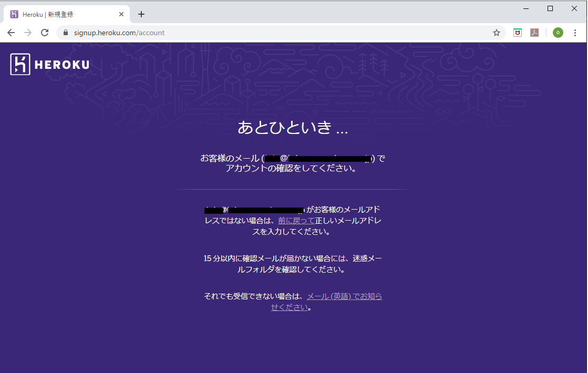The width and height of the screenshot is (588, 373).
Task: Open the Chrome three-dot menu
Action: [575, 33]
